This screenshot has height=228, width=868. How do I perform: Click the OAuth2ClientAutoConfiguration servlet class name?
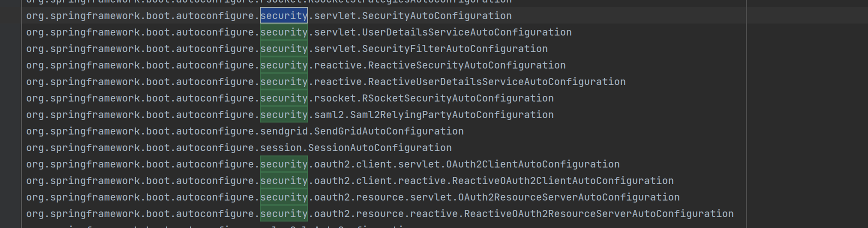point(533,164)
